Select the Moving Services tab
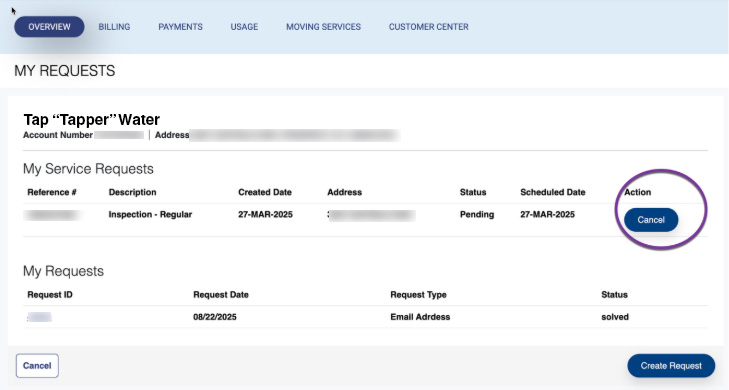The width and height of the screenshot is (729, 390). click(323, 27)
